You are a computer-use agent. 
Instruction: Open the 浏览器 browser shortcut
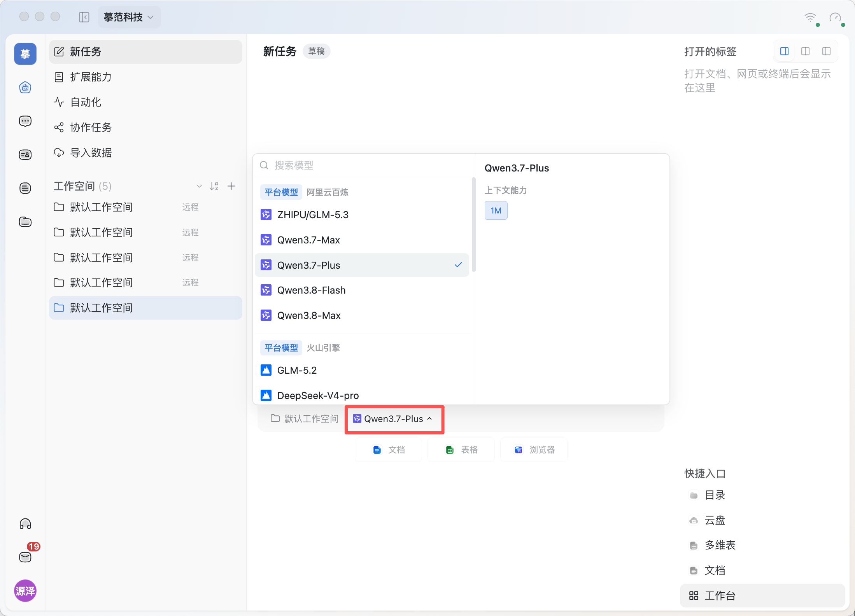coord(534,450)
